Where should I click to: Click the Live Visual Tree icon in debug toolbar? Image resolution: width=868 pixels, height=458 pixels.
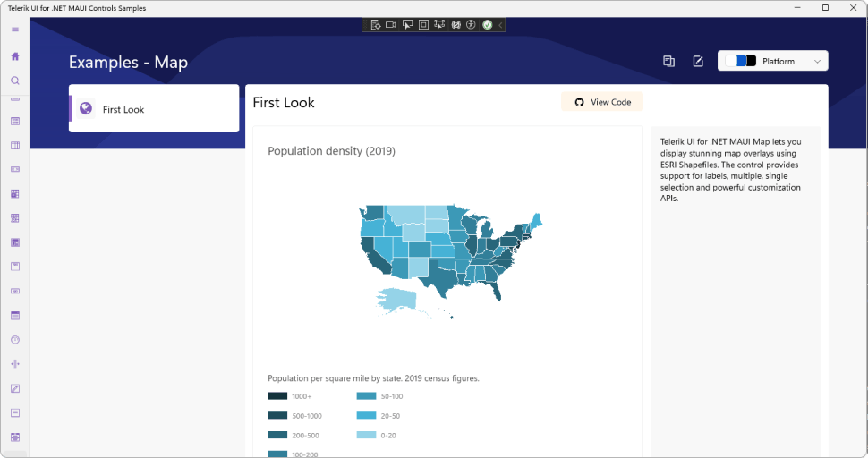(375, 25)
